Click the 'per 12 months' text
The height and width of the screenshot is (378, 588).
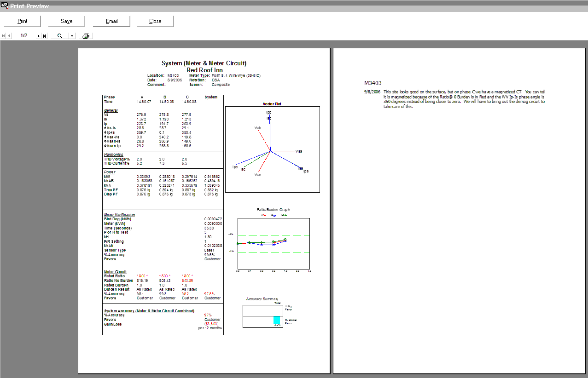210,328
